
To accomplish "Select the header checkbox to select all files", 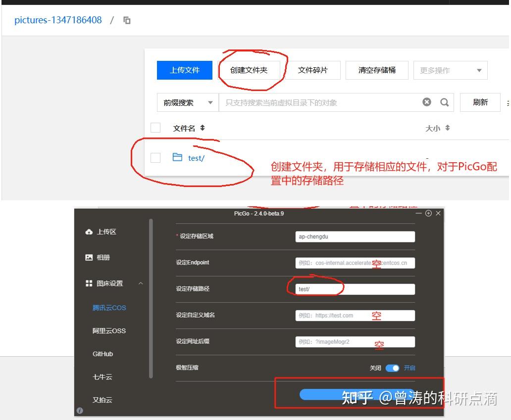I will click(155, 127).
